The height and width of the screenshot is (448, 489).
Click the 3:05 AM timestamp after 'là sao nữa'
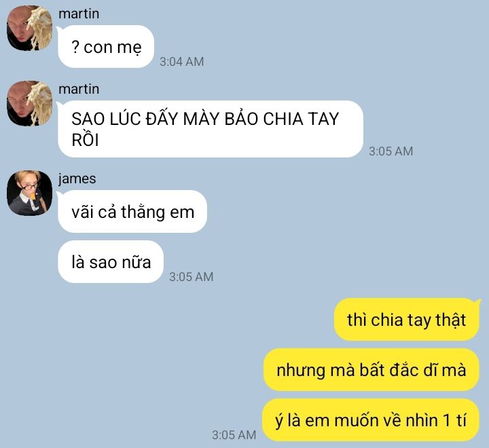coord(191,277)
